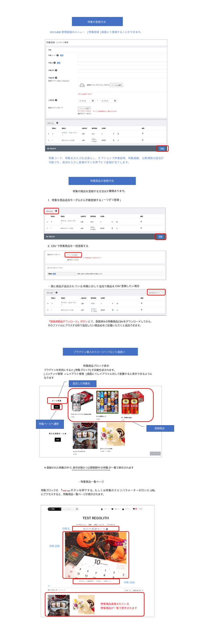Image resolution: width=208 pixels, height=644 pixels.
Task: Click the アサヒ スーパードライ product thumbnail
Action: [x=82, y=401]
